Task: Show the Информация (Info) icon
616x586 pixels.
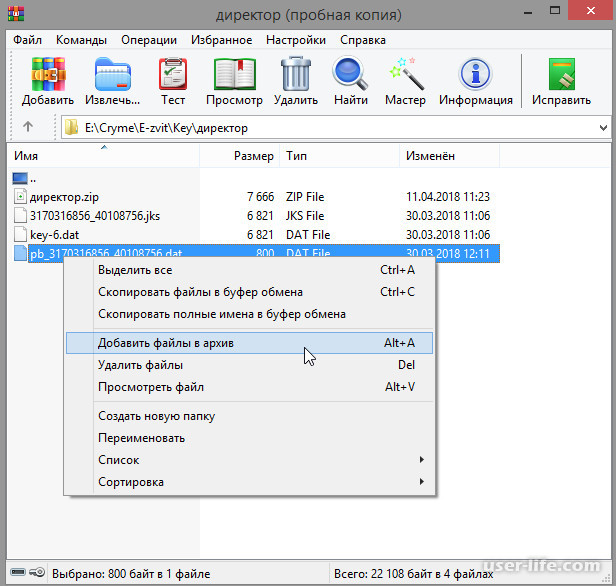Action: pos(475,74)
